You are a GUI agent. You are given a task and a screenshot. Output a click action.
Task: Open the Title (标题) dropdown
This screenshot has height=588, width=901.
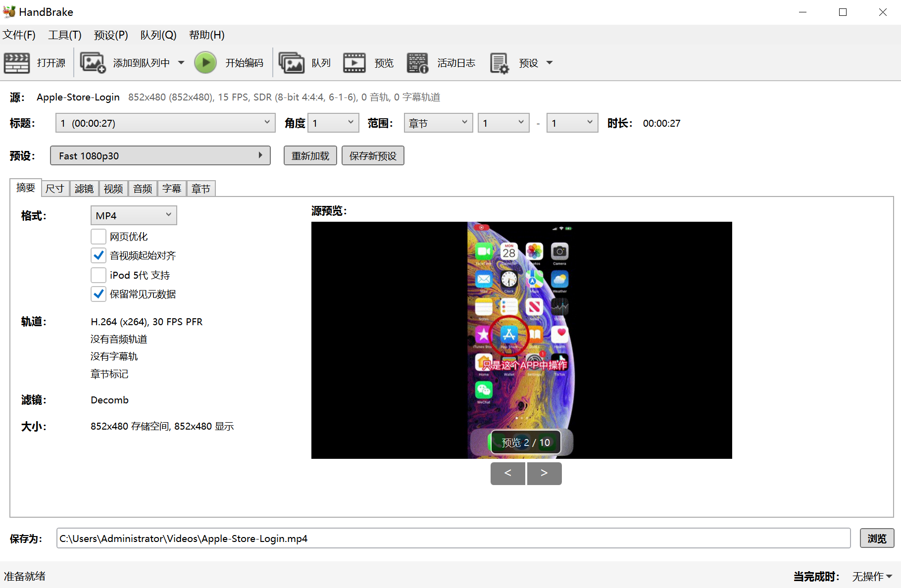coord(165,123)
